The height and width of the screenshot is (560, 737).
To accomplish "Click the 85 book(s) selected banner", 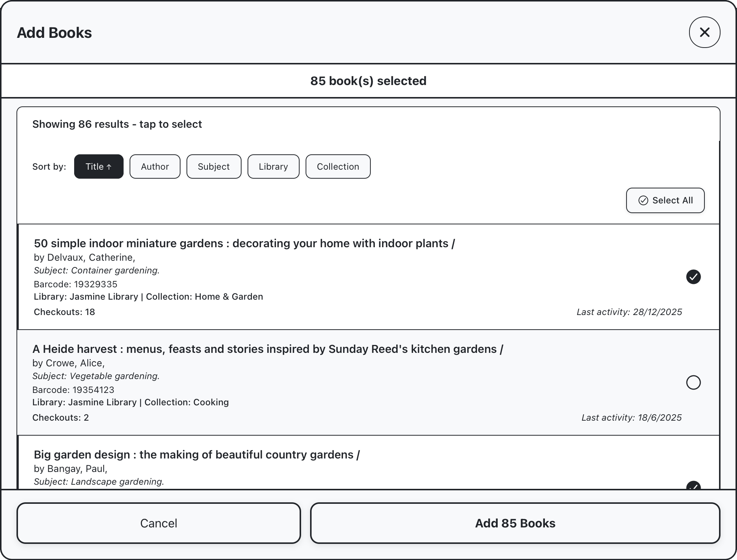I will [x=368, y=81].
